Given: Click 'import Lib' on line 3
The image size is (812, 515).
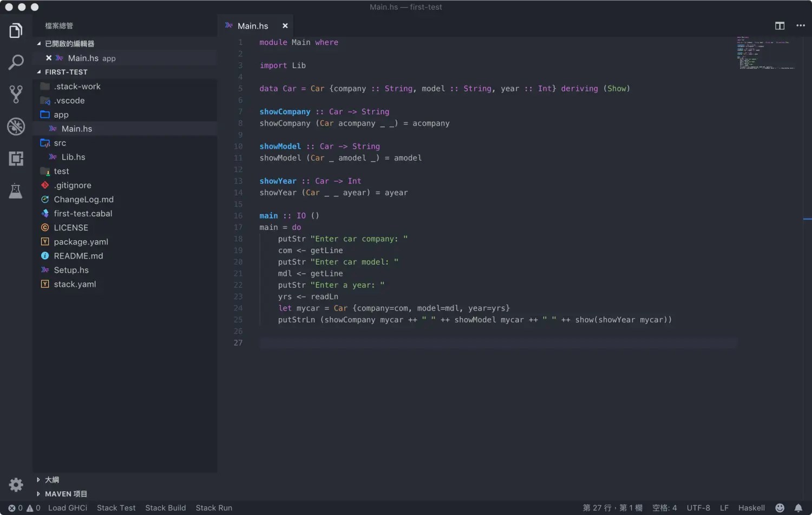Looking at the screenshot, I should (283, 65).
